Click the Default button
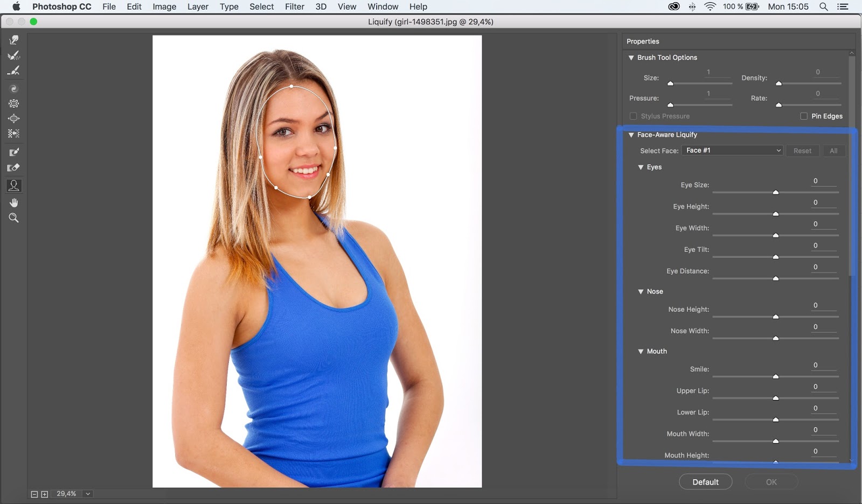The height and width of the screenshot is (504, 862). pyautogui.click(x=705, y=481)
